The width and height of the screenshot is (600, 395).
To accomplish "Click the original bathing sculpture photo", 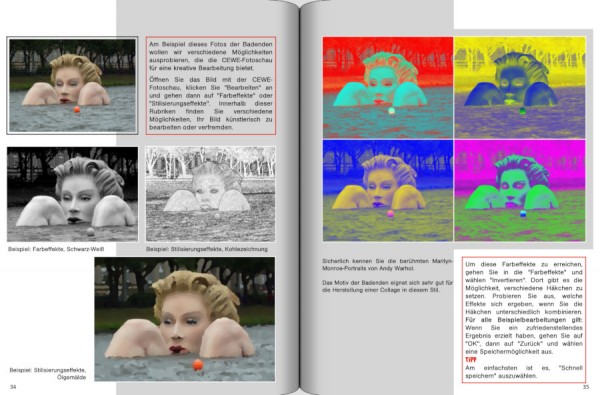I will click(x=72, y=85).
